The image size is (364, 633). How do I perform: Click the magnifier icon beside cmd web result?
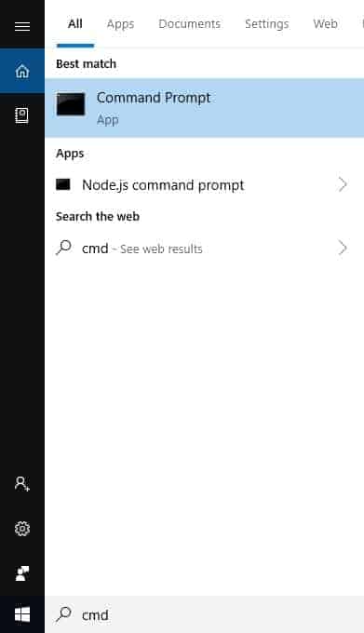pos(63,248)
